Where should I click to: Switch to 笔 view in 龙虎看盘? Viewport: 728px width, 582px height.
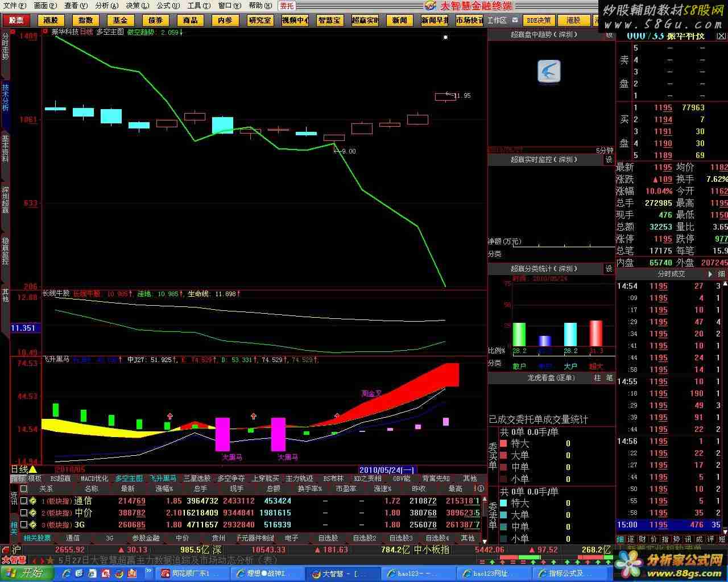[609, 377]
